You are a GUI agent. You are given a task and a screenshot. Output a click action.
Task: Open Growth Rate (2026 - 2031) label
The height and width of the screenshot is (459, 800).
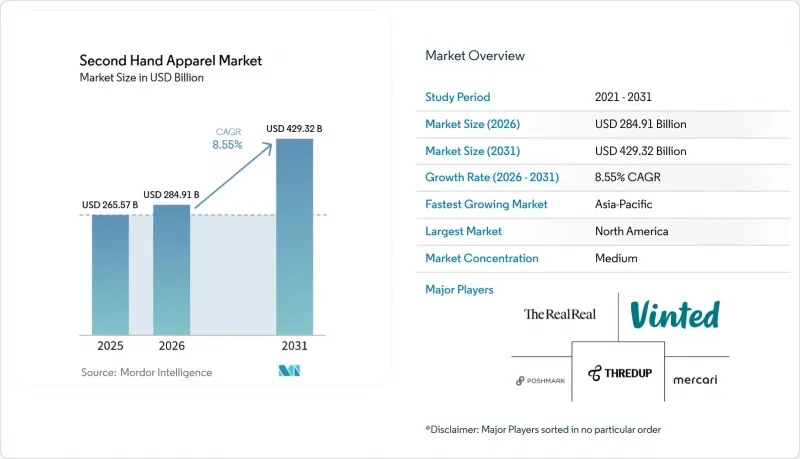492,177
